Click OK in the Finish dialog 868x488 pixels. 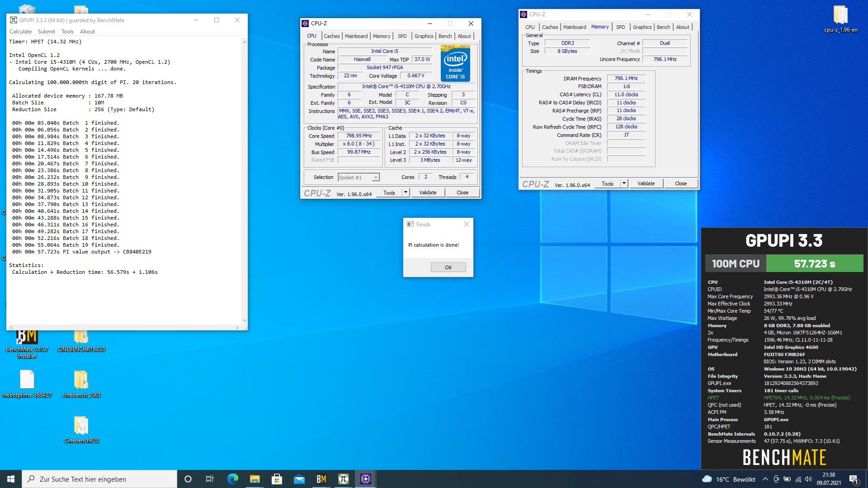pyautogui.click(x=448, y=267)
